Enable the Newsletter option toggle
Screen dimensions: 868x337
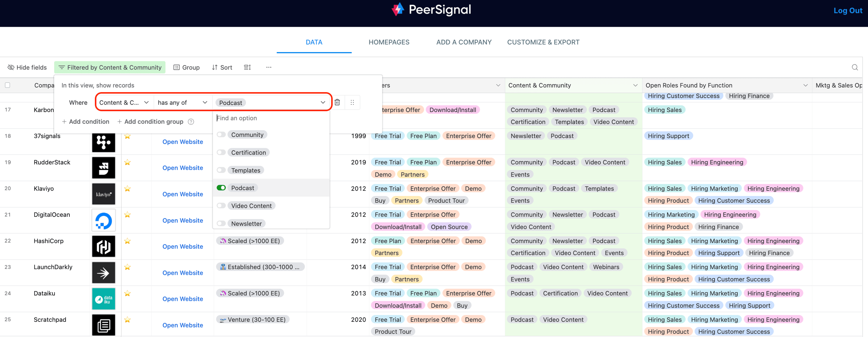221,223
